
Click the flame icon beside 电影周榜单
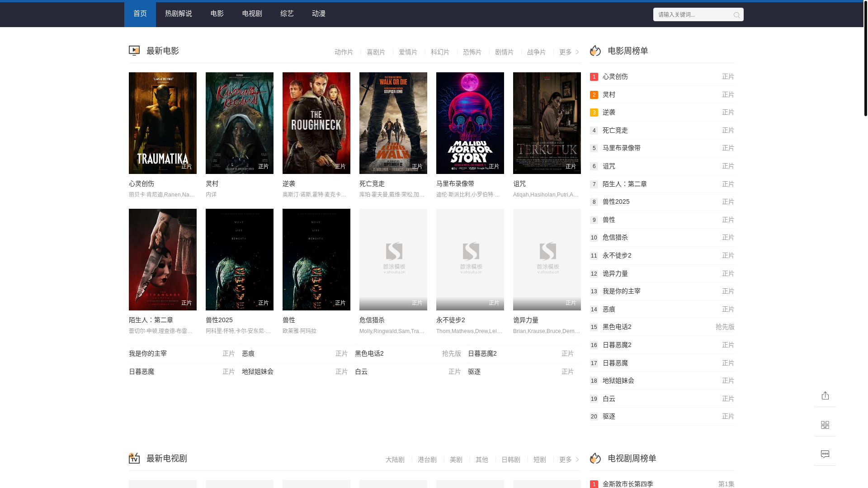click(x=595, y=51)
